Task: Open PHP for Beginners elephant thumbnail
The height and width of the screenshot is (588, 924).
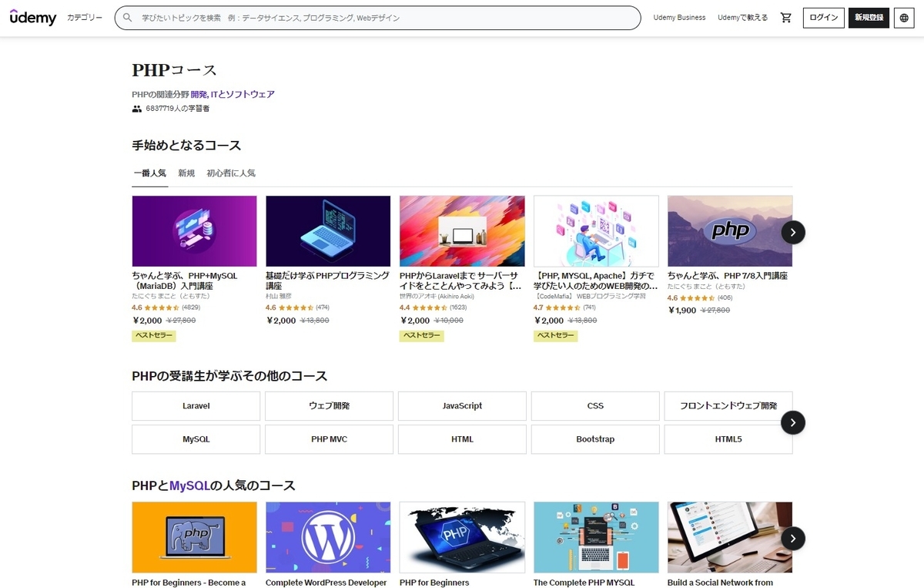Action: (194, 537)
